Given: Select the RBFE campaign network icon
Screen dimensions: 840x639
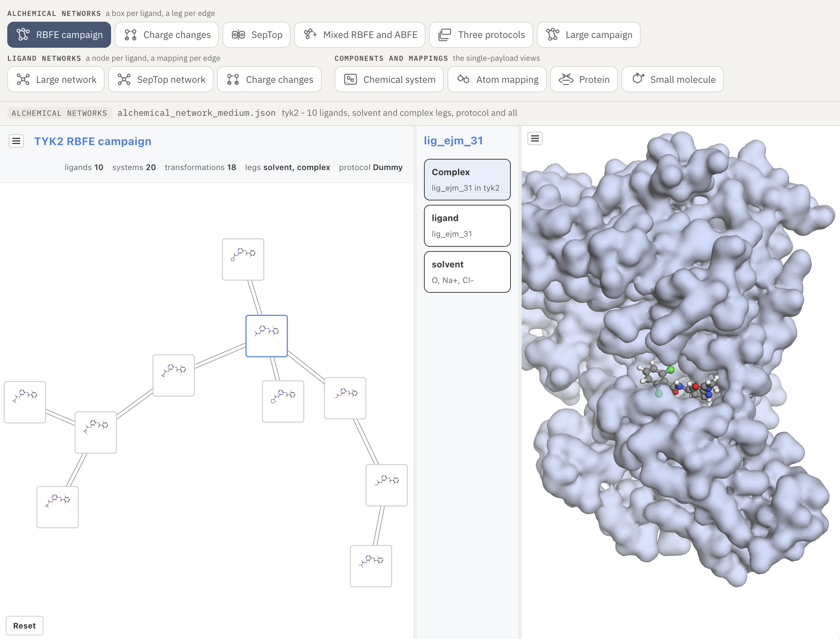Looking at the screenshot, I should click(23, 35).
